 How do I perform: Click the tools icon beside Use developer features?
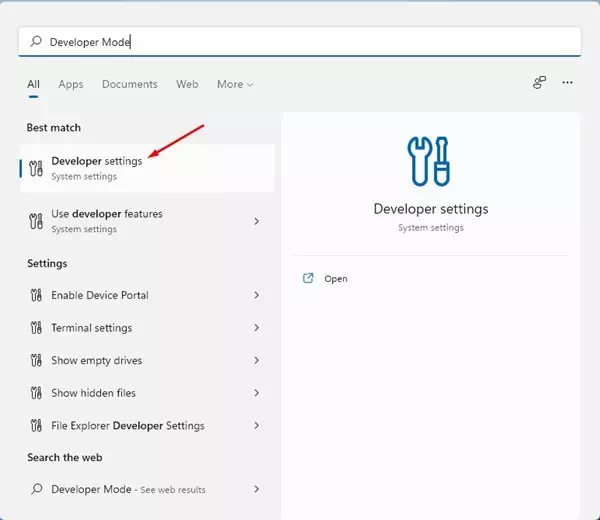click(36, 221)
